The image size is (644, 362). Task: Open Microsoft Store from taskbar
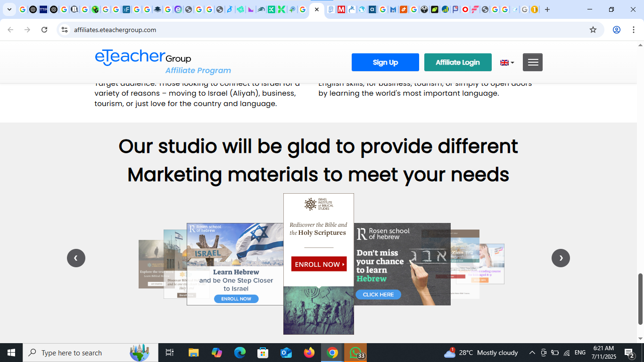(263, 353)
